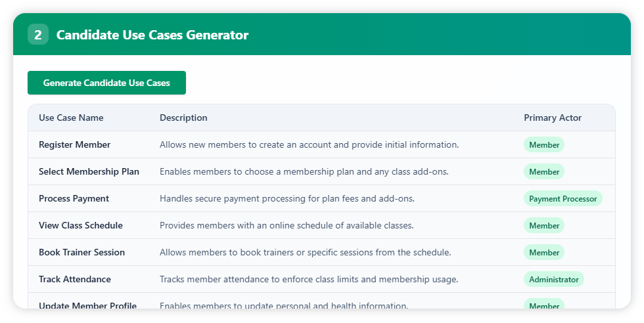Click the Administrator actor badge
Screen dimensions: 644x323
click(x=553, y=280)
